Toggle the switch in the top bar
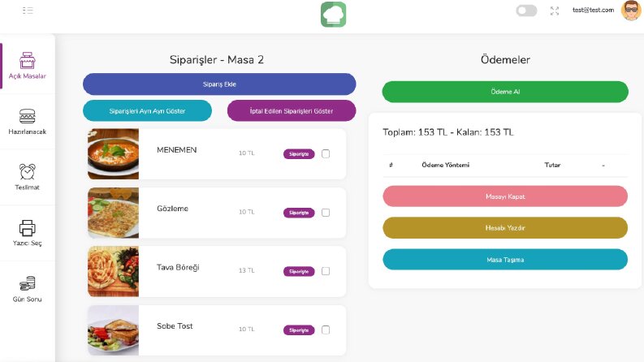This screenshot has height=362, width=644. pos(526,11)
